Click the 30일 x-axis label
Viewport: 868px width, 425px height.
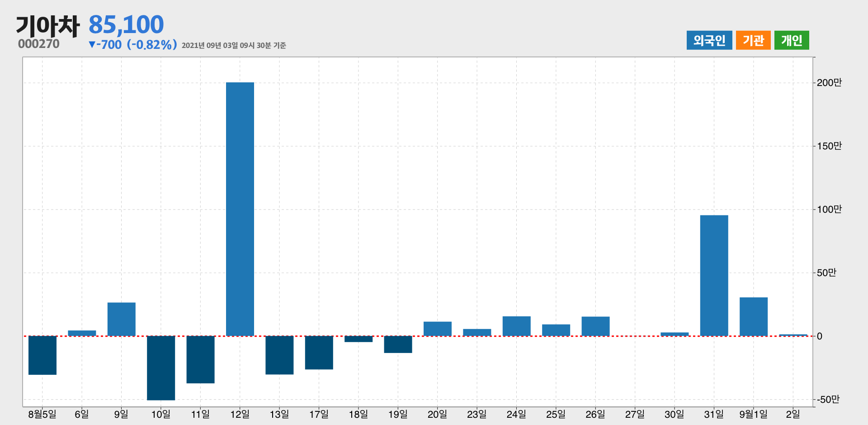675,414
